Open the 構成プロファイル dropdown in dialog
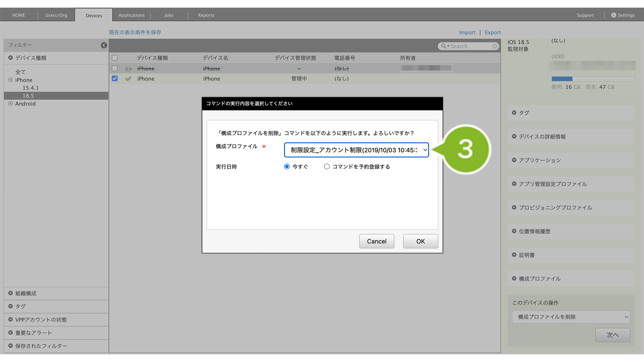Viewport: 644px width, 362px height. pyautogui.click(x=356, y=150)
